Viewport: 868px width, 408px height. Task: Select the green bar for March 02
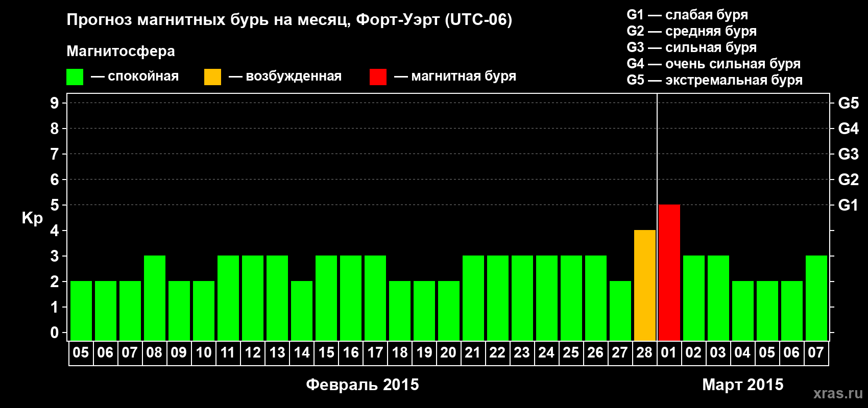tap(693, 298)
